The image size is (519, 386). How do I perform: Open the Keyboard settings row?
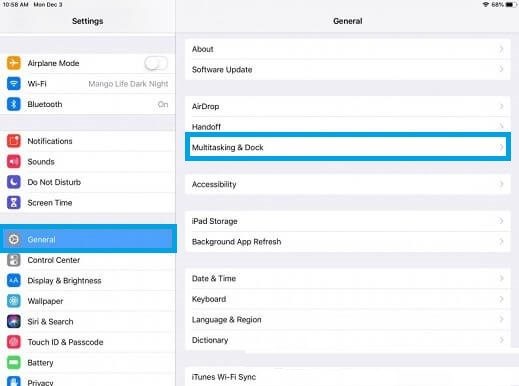pos(348,299)
